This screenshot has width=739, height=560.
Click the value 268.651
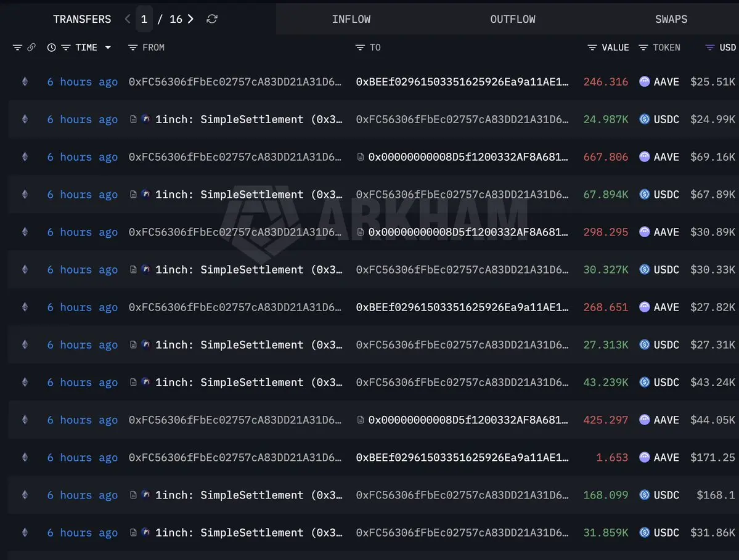(606, 307)
